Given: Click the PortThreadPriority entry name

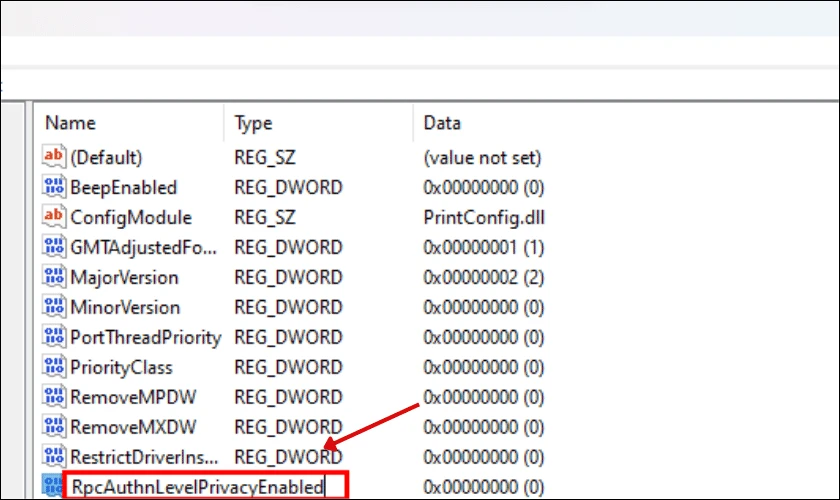Looking at the screenshot, I should pos(146,337).
